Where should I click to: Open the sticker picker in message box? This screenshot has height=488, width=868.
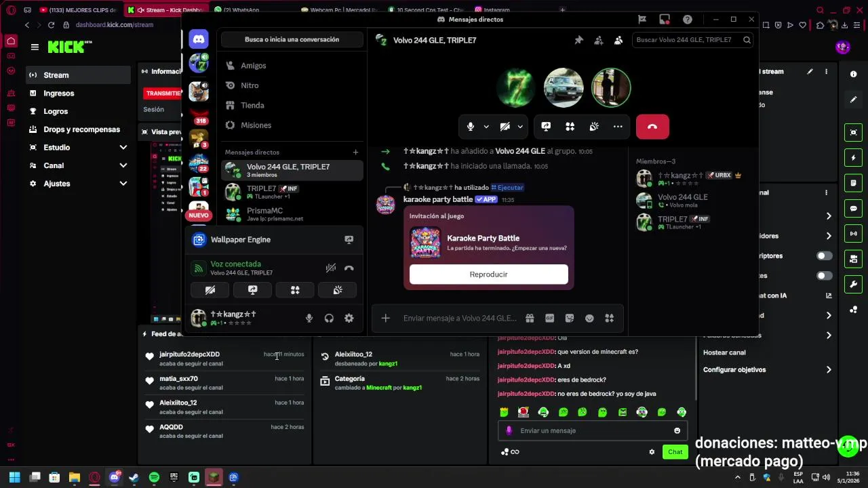[570, 318]
